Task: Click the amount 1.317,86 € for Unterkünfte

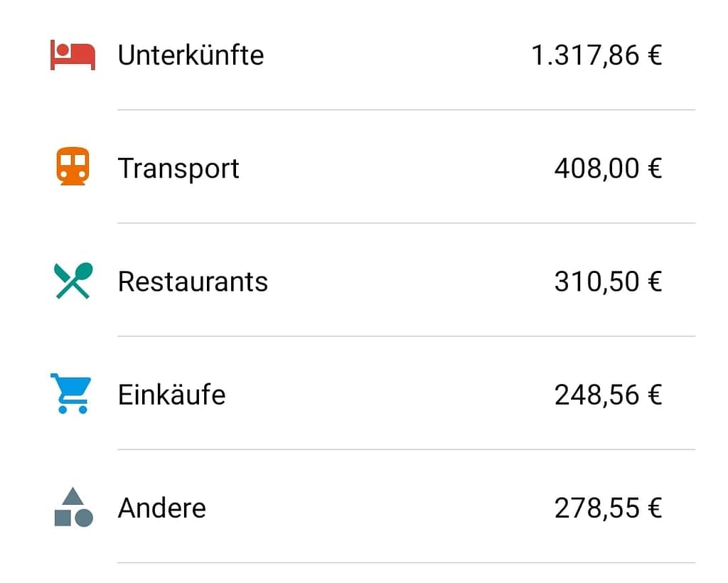Action: pos(597,53)
